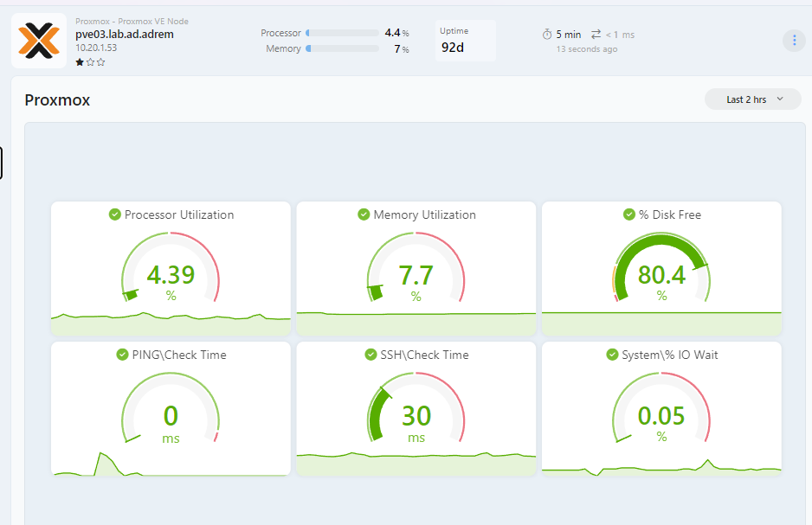812x525 pixels.
Task: Click the SSH\Check Time card title
Action: [425, 355]
